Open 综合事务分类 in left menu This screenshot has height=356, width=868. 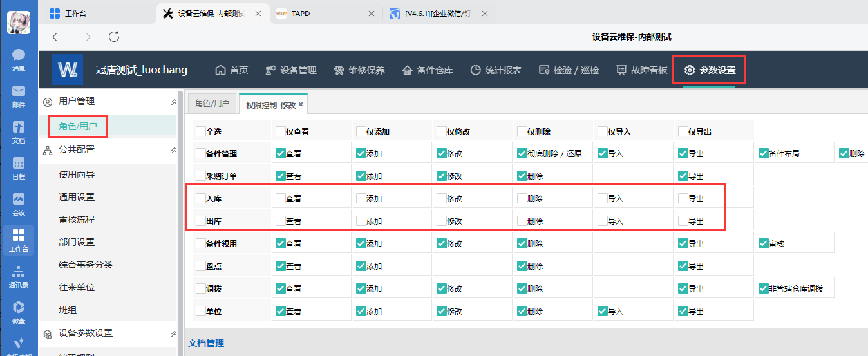click(x=86, y=265)
